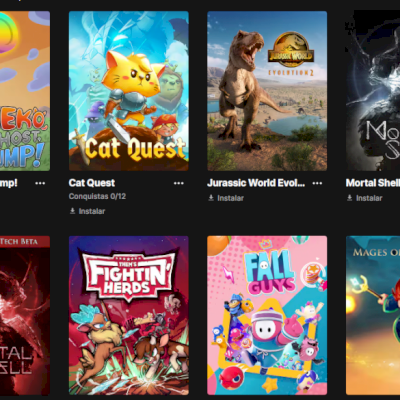Open the Cat Quest cover art
This screenshot has height=400, width=400.
pos(129,91)
